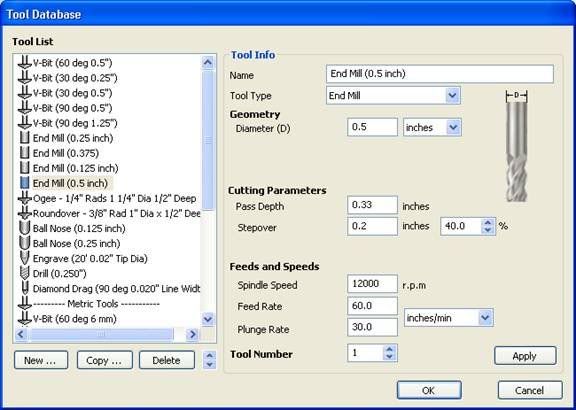This screenshot has height=410, width=576.
Task: Select the Drill (0.250") tool icon
Action: point(24,274)
